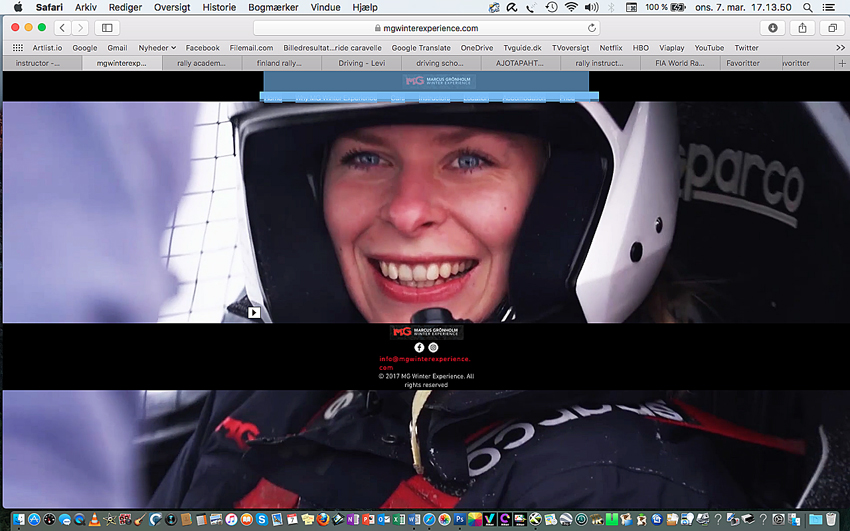Open the Facebook icon in footer
Screen dimensions: 850x531
pos(419,347)
